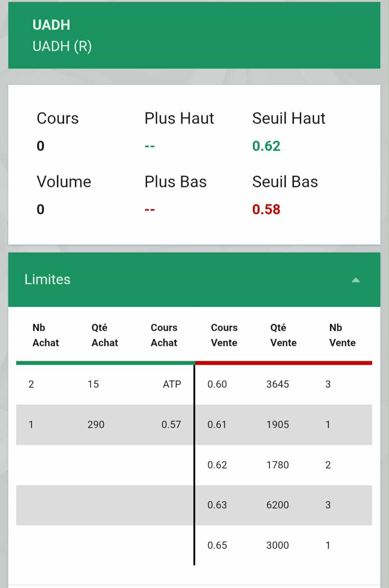Screen dimensions: 389x588
Task: Click the Limites header title
Action: [48, 279]
